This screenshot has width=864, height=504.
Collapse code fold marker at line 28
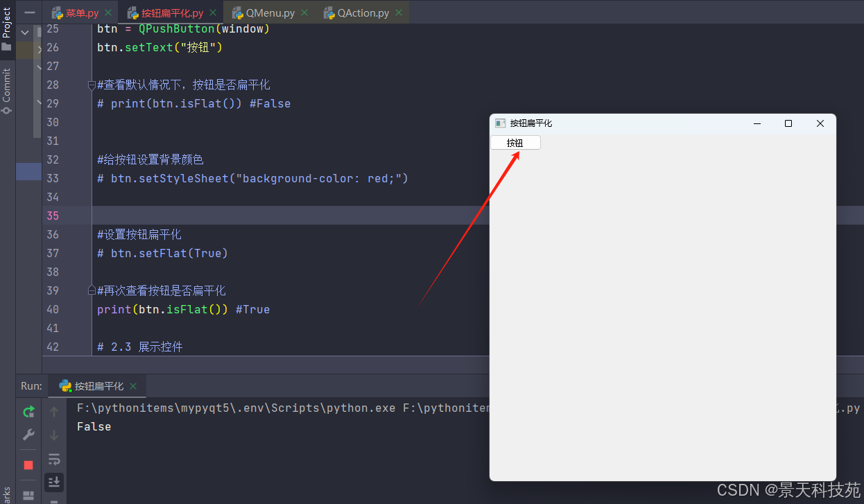tap(92, 85)
